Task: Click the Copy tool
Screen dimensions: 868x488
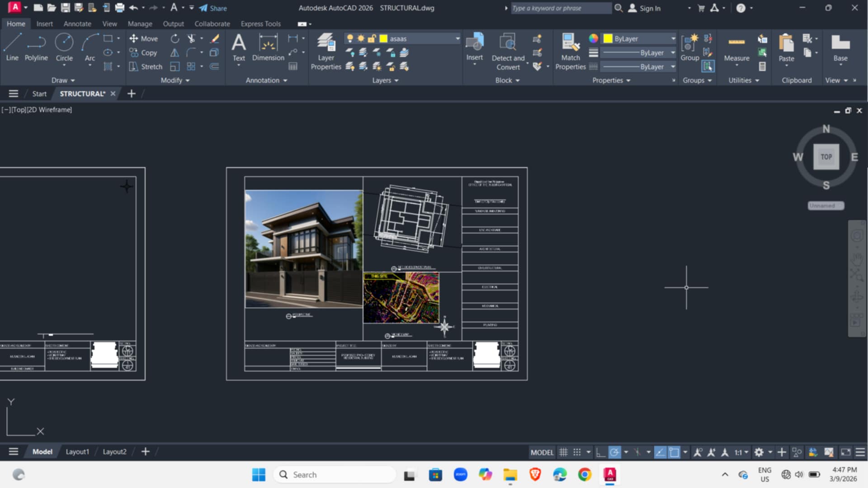Action: click(x=143, y=53)
